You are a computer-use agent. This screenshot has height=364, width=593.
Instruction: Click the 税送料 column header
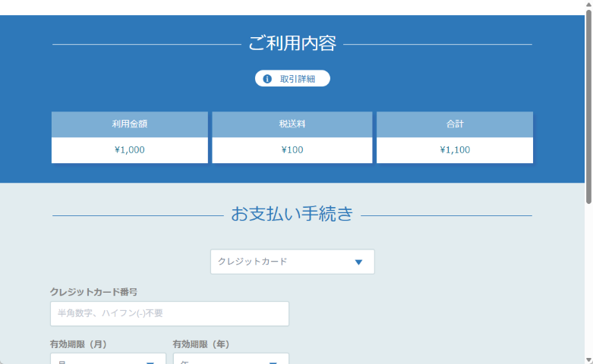(292, 124)
